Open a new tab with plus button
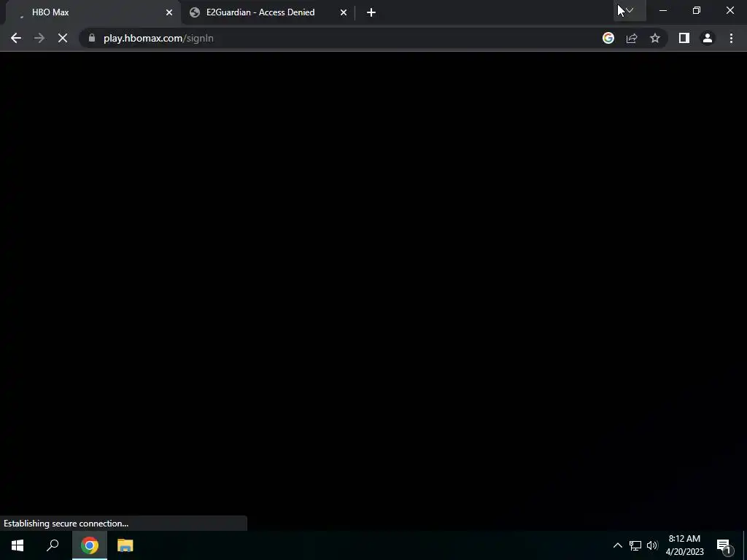 (371, 12)
